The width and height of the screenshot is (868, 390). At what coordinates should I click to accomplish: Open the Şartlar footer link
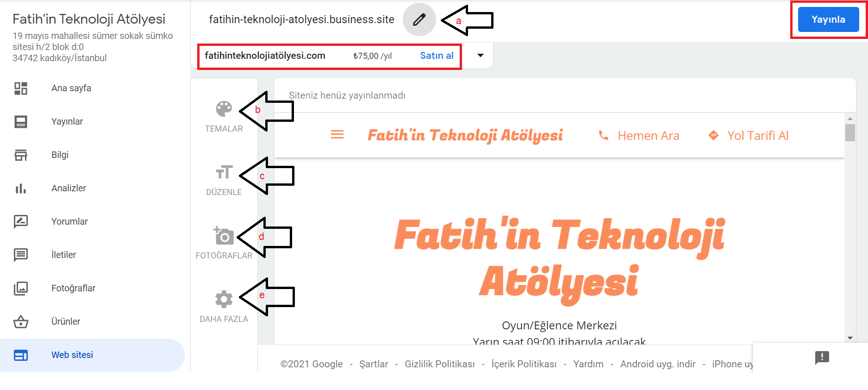coord(374,364)
